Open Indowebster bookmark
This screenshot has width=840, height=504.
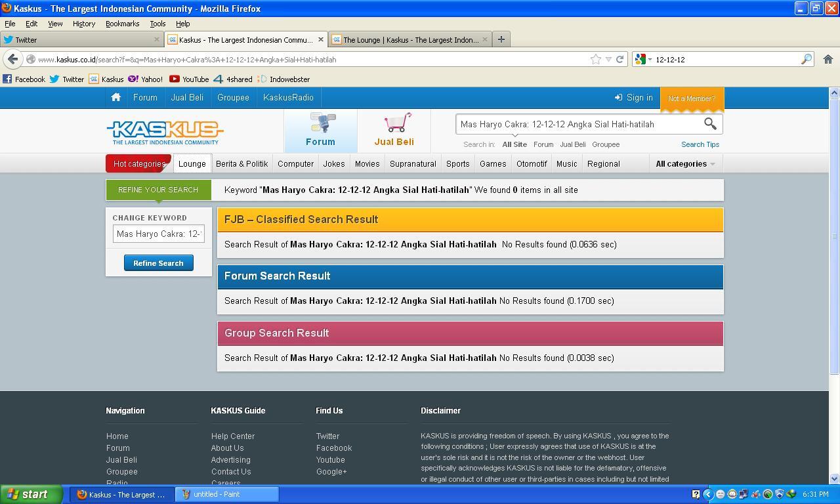pos(283,79)
